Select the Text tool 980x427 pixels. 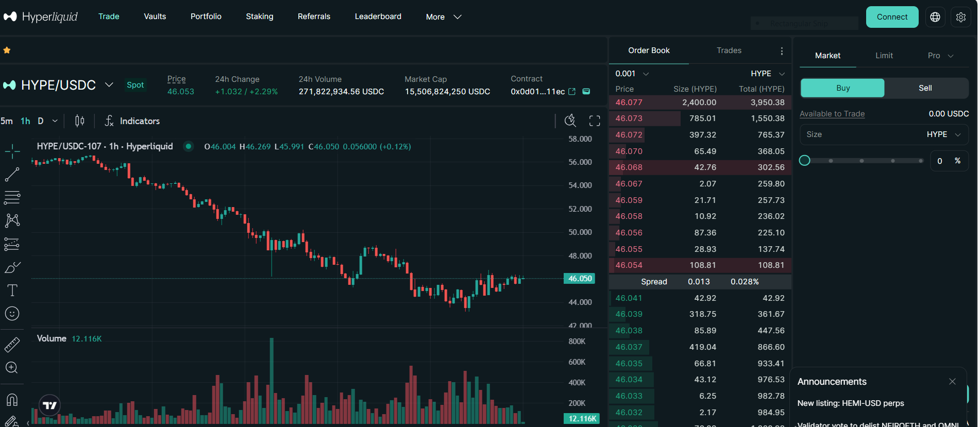tap(12, 290)
